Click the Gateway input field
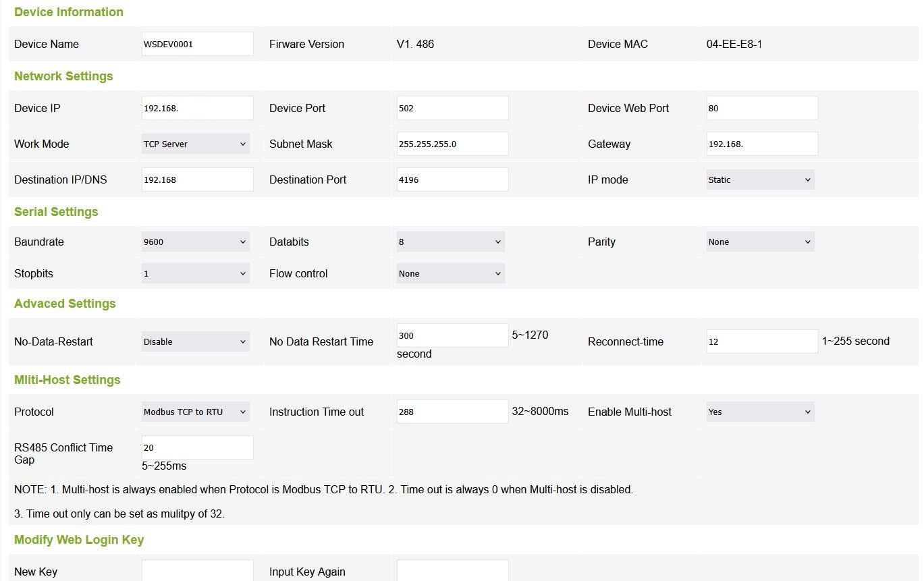The image size is (924, 581). pyautogui.click(x=762, y=144)
